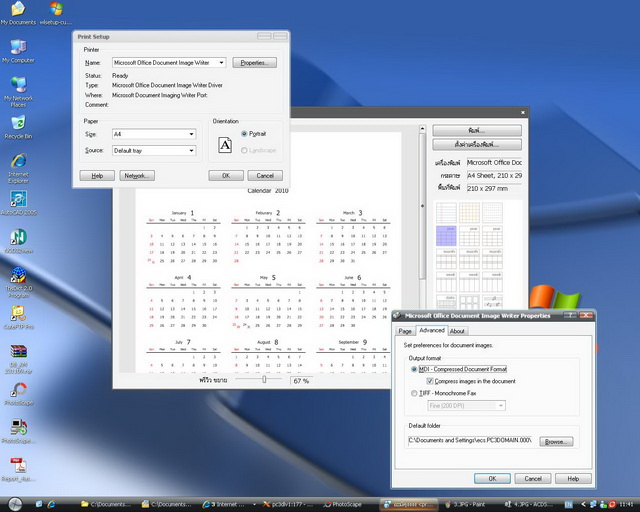The image size is (640, 512).
Task: Click the portrait page A orientation icon
Action: pyautogui.click(x=225, y=145)
